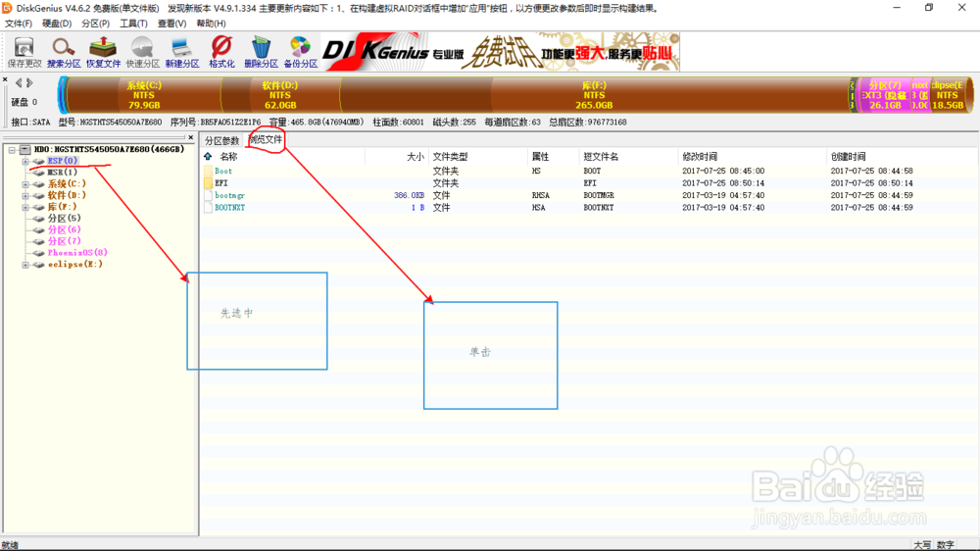Select the 格式化 format tool
The width and height of the screenshot is (980, 551).
tap(221, 52)
